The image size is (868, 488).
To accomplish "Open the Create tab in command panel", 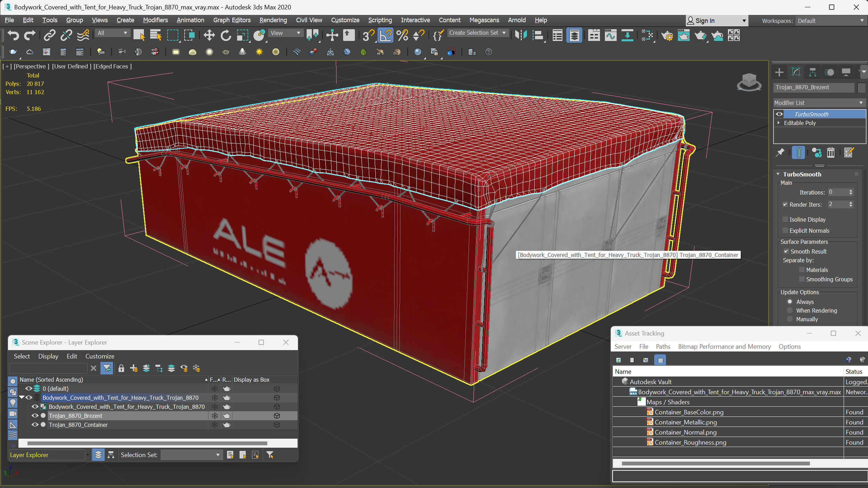I will (779, 72).
